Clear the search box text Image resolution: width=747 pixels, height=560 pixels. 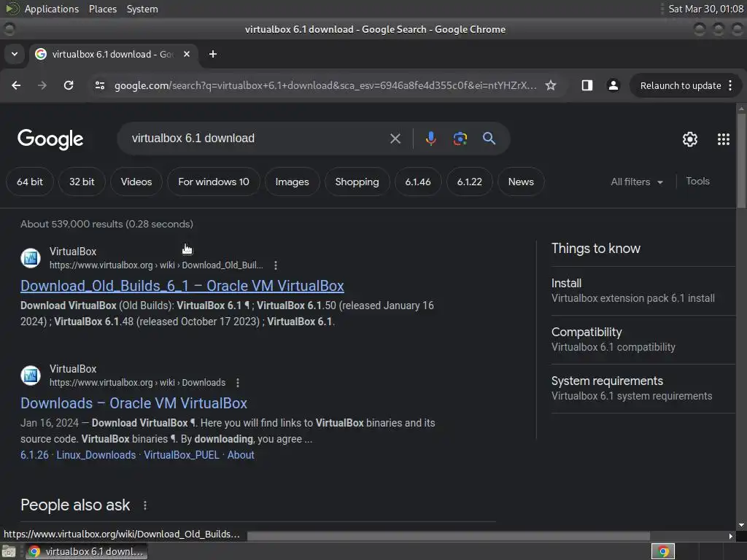tap(395, 139)
